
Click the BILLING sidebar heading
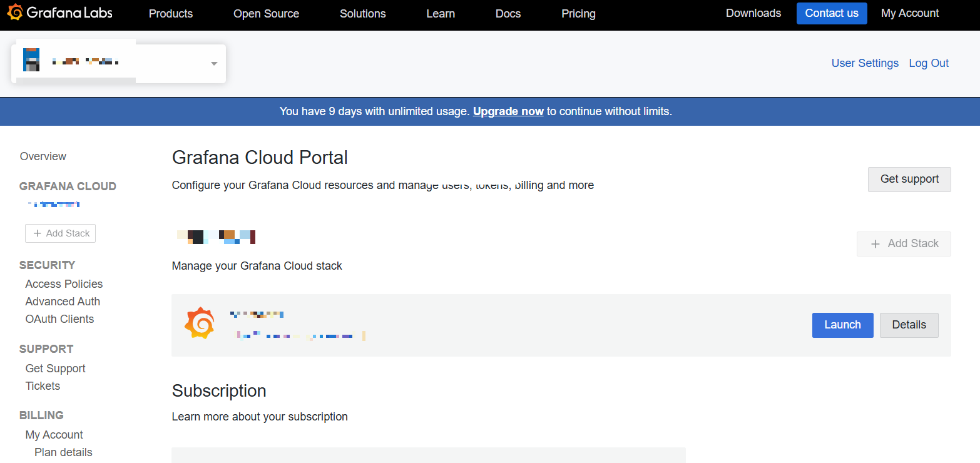pos(41,415)
